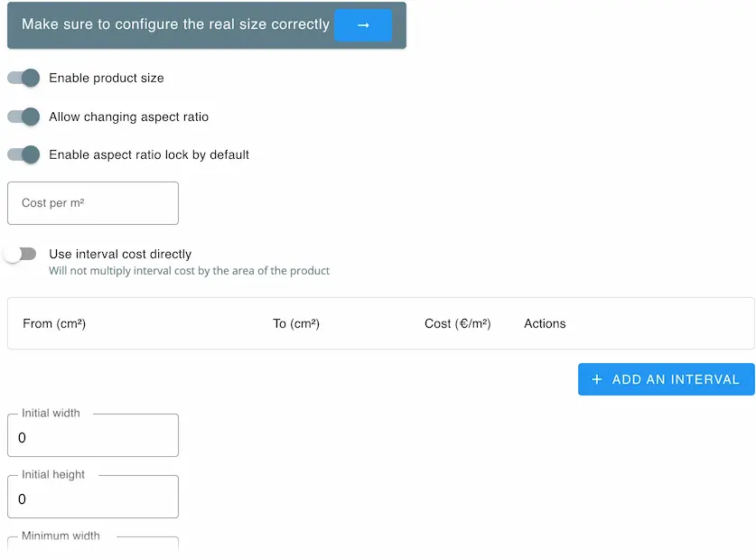This screenshot has height=559, width=756.
Task: Click the Cost (€/m²) column header
Action: coord(458,323)
